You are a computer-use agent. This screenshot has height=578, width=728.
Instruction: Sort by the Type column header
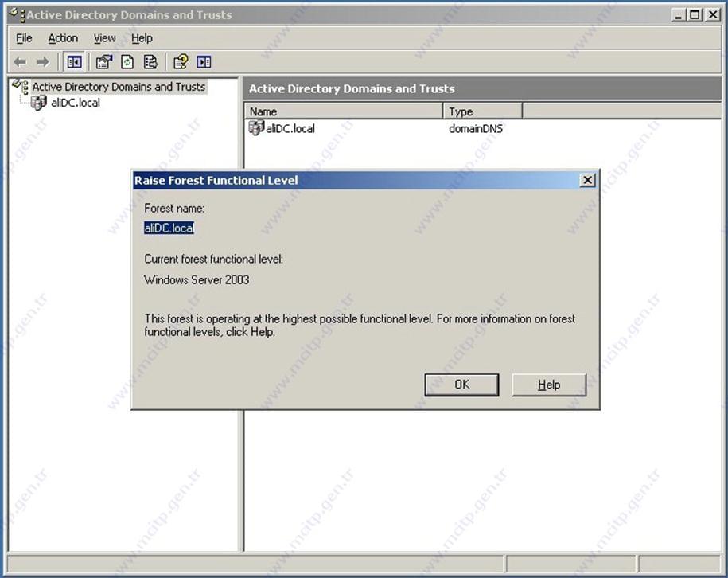coord(483,111)
